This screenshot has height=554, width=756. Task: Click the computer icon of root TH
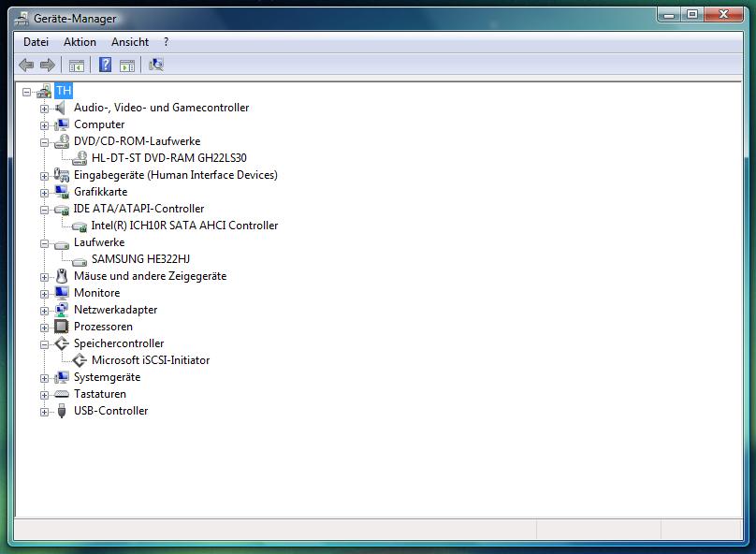click(44, 91)
